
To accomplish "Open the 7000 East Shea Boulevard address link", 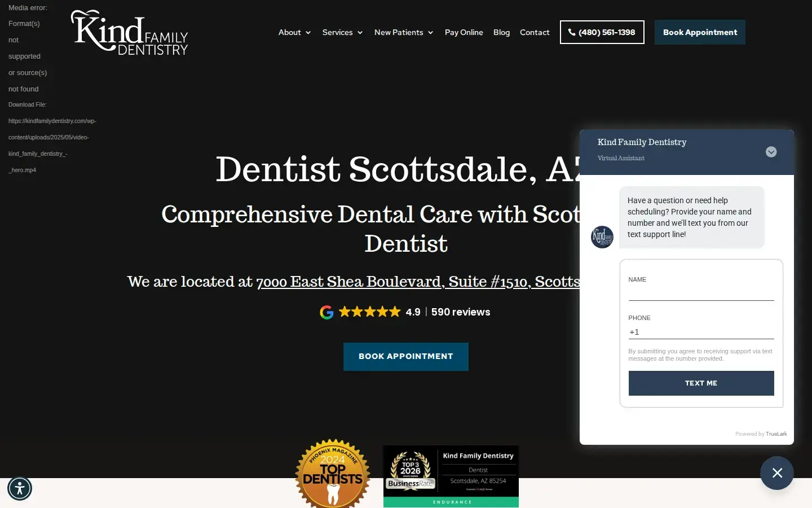I will point(418,281).
